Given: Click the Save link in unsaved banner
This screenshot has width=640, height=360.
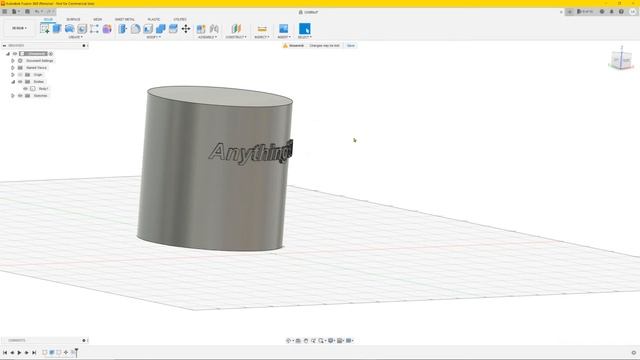Looking at the screenshot, I should 351,46.
